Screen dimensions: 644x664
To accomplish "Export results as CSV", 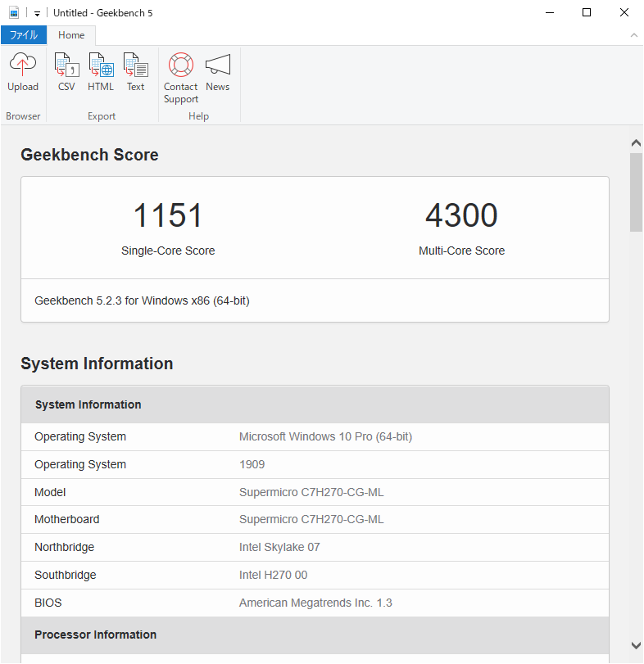I will click(66, 72).
